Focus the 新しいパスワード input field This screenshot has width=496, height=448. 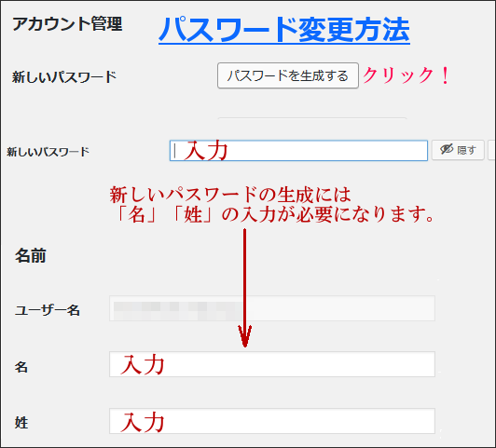click(298, 151)
